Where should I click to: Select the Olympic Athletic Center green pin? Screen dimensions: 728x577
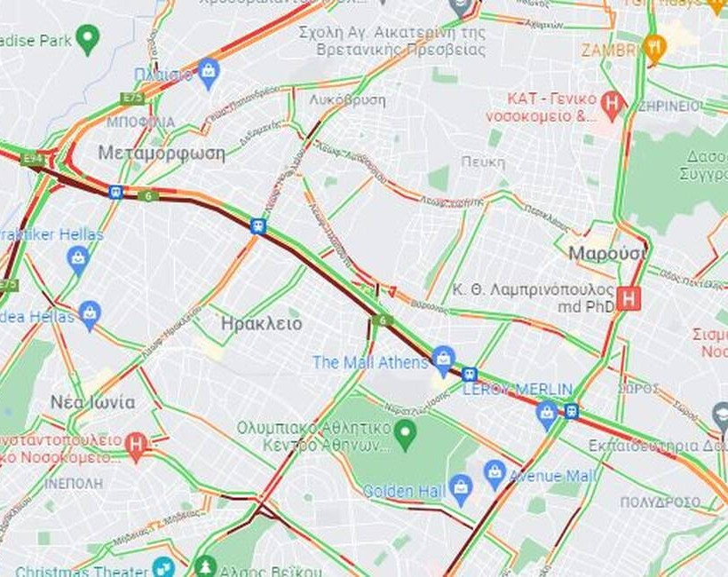[x=406, y=434]
